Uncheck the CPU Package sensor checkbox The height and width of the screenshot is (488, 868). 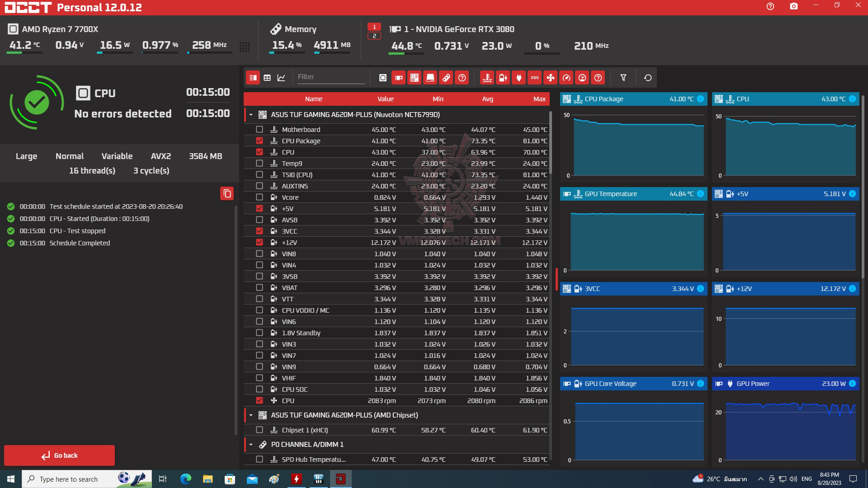tap(259, 141)
